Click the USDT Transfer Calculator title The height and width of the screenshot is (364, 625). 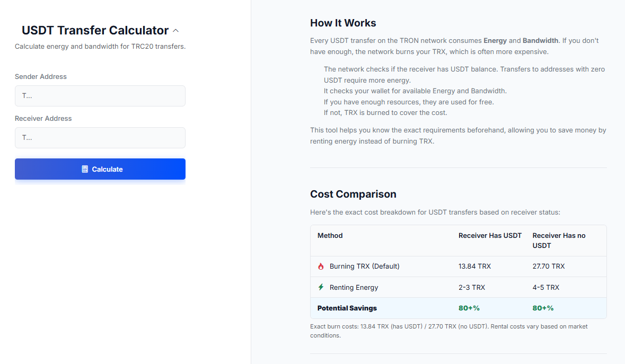pyautogui.click(x=95, y=31)
